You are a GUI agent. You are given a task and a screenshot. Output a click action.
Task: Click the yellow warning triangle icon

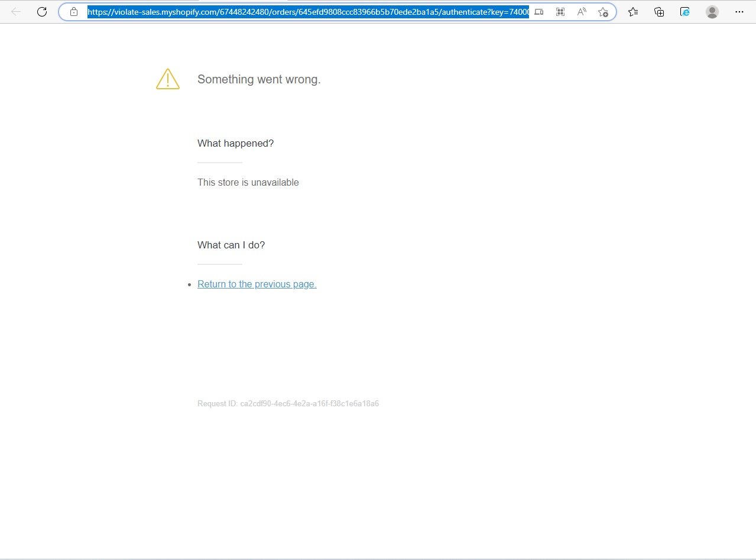[x=168, y=79]
